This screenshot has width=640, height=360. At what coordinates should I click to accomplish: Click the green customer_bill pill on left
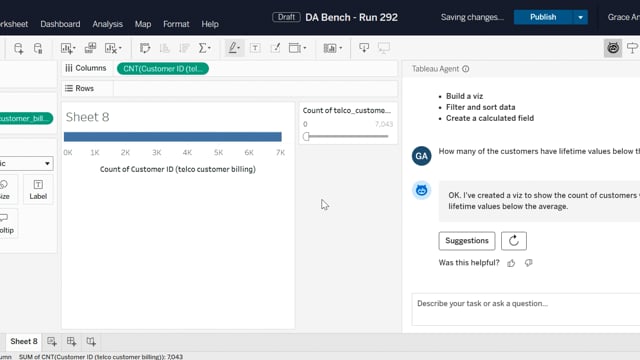point(26,118)
